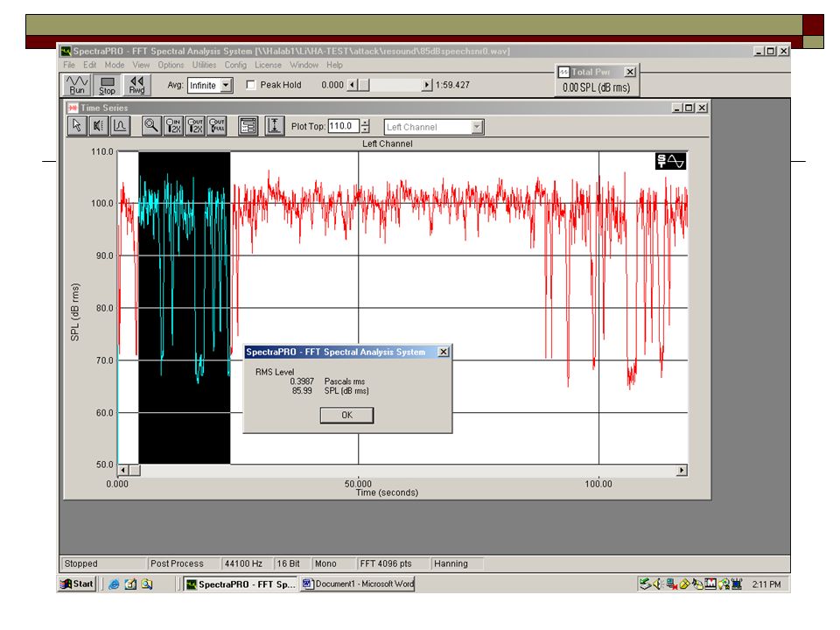This screenshot has height=630, width=840.
Task: Open the File menu
Action: (69, 65)
